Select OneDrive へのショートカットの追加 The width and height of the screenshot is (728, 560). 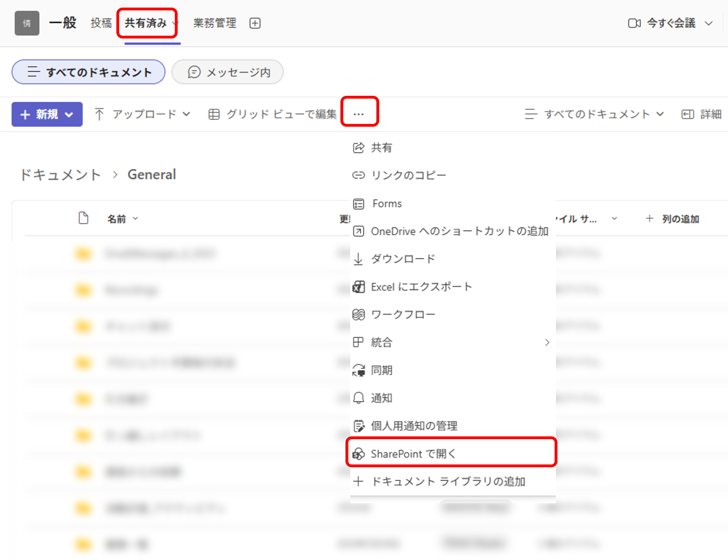453,231
